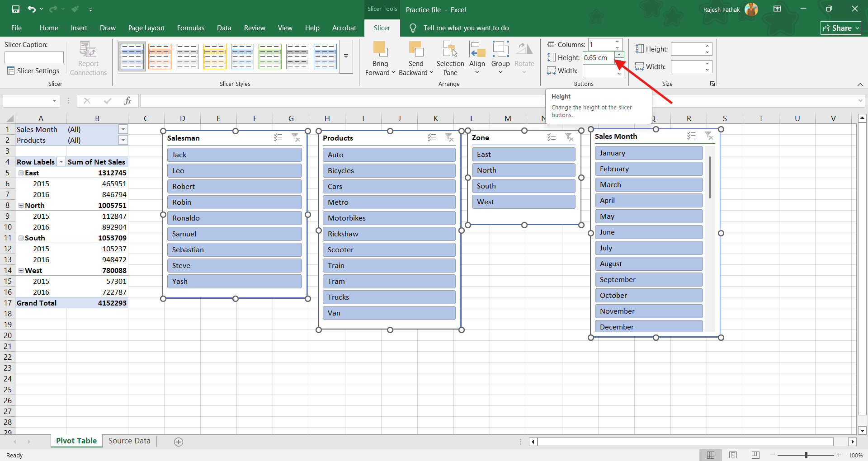Screen dimensions: 868x461
Task: Toggle multi-select on the Zone slicer
Action: tap(552, 137)
